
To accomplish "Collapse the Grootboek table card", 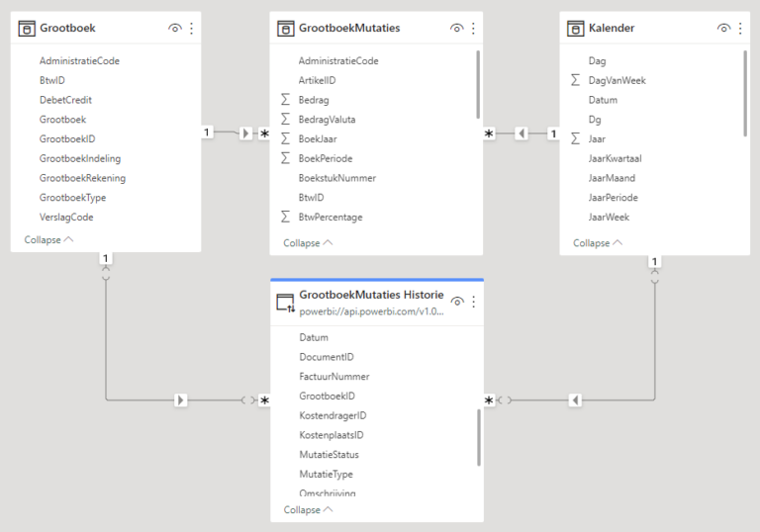I will point(48,240).
